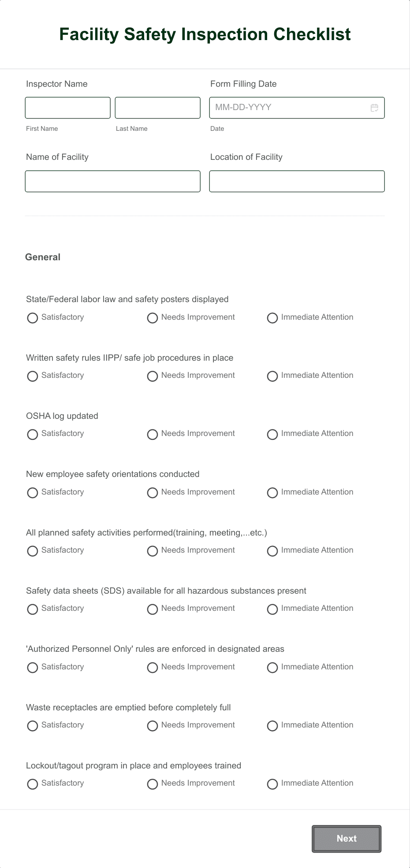Click the First Name input field
Viewport: 410px width, 868px height.
67,107
